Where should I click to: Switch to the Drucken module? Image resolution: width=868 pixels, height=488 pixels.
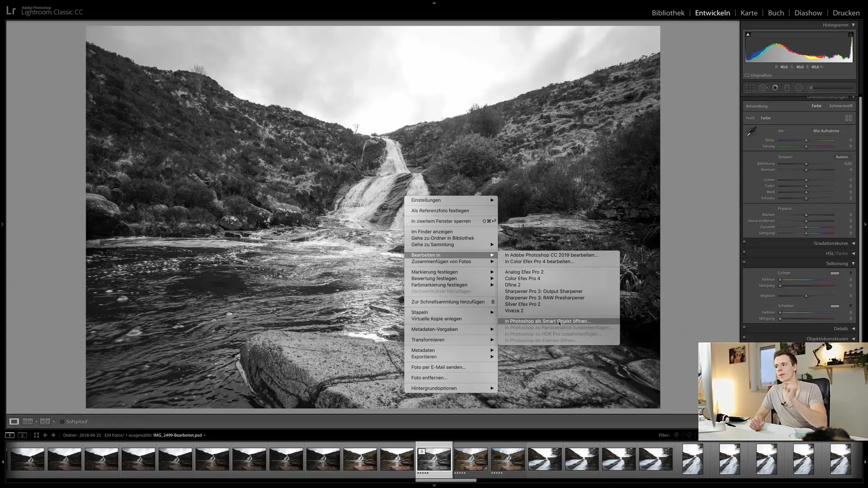point(846,13)
